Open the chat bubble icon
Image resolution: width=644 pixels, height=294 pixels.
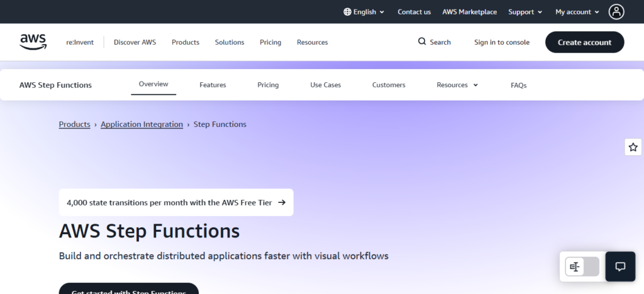pyautogui.click(x=620, y=266)
